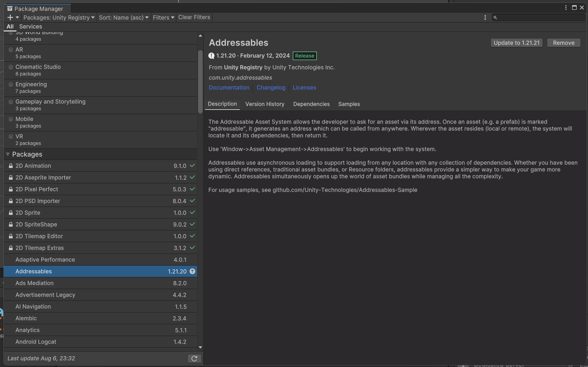
Task: Click the AR feature set stack icon
Action: pyautogui.click(x=11, y=50)
